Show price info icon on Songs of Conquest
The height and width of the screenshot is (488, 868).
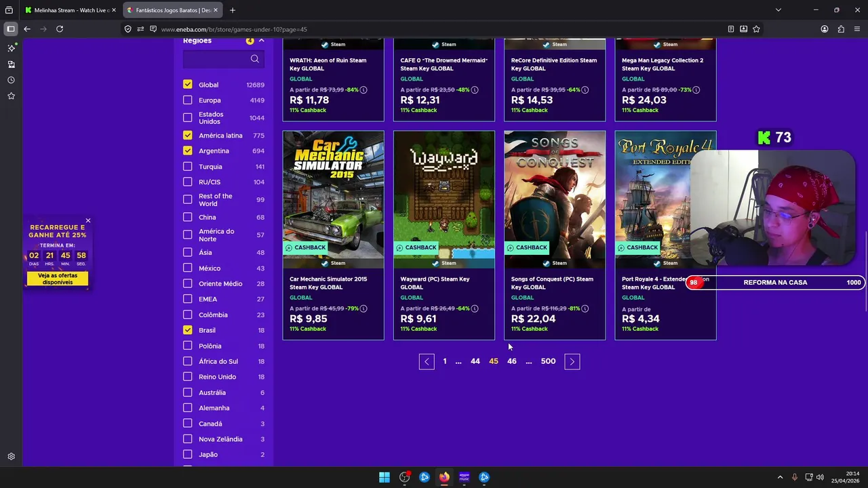585,308
